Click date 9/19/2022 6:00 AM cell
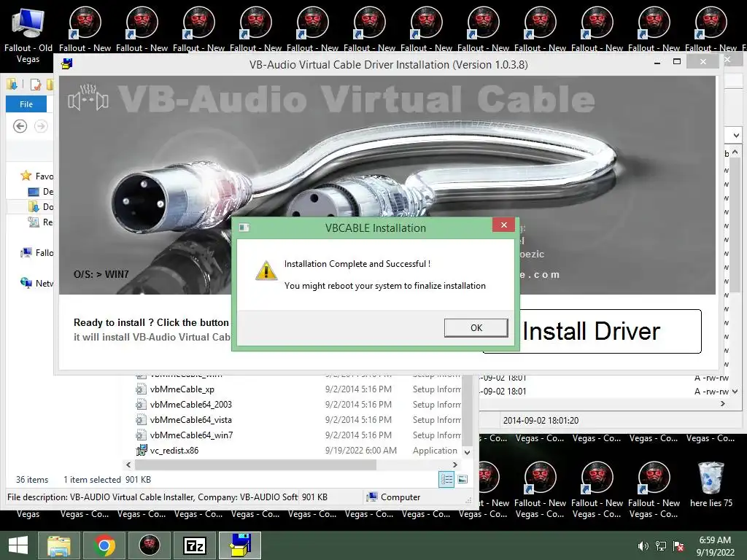This screenshot has height=560, width=747. (x=360, y=450)
